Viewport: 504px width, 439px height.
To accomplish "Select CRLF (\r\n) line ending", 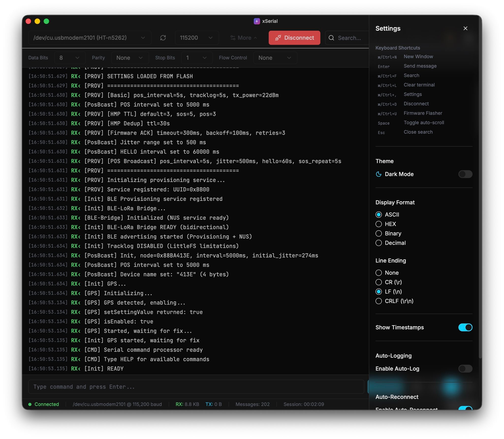I will (x=379, y=301).
